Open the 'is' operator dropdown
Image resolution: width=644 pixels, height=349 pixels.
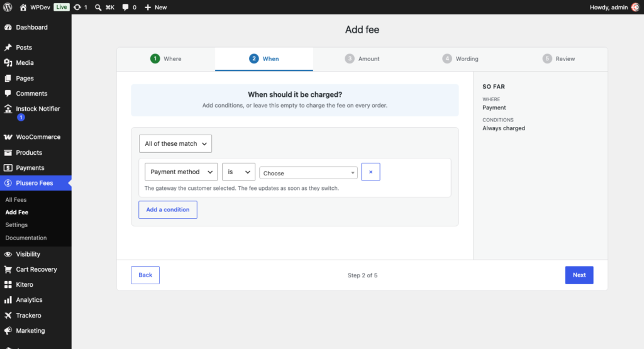pyautogui.click(x=238, y=172)
